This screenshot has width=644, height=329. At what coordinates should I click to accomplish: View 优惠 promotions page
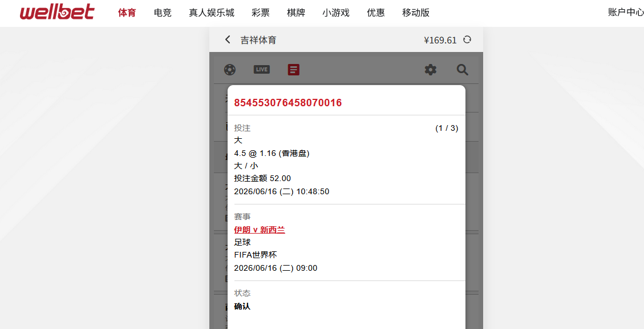(x=376, y=13)
